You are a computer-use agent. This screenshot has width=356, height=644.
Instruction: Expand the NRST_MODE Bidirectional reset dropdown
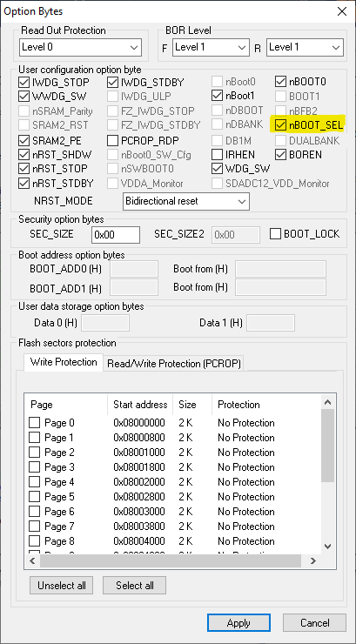[x=186, y=201]
